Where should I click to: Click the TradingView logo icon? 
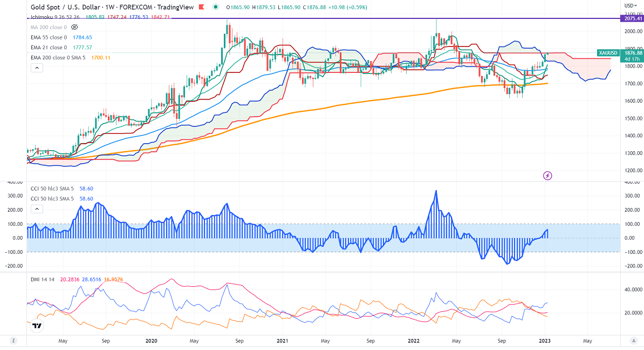[37, 326]
